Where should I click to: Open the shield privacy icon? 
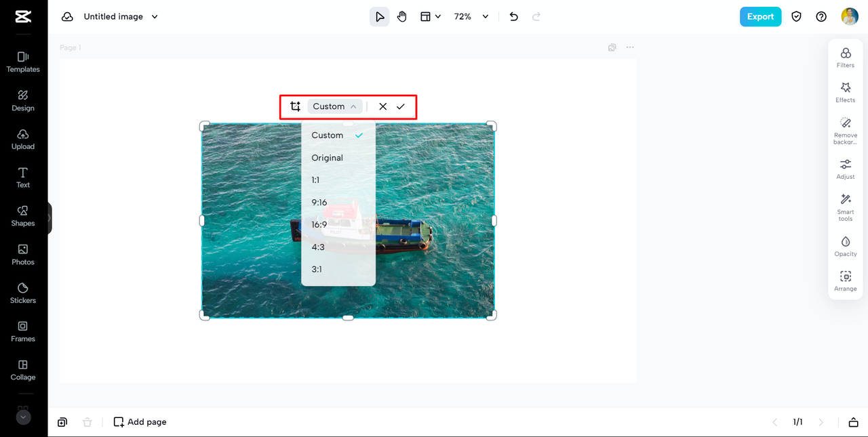(x=797, y=17)
